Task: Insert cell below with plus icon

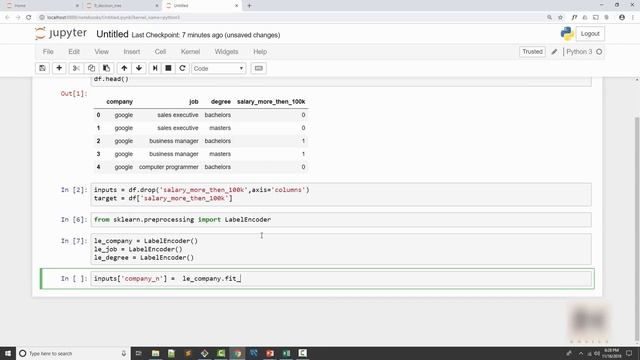Action: (x=59, y=68)
